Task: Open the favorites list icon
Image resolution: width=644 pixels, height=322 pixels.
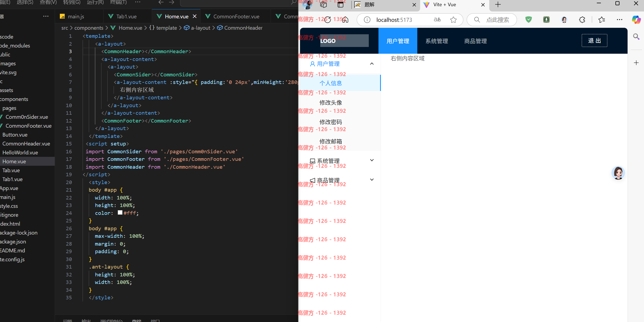Action: pos(601,20)
